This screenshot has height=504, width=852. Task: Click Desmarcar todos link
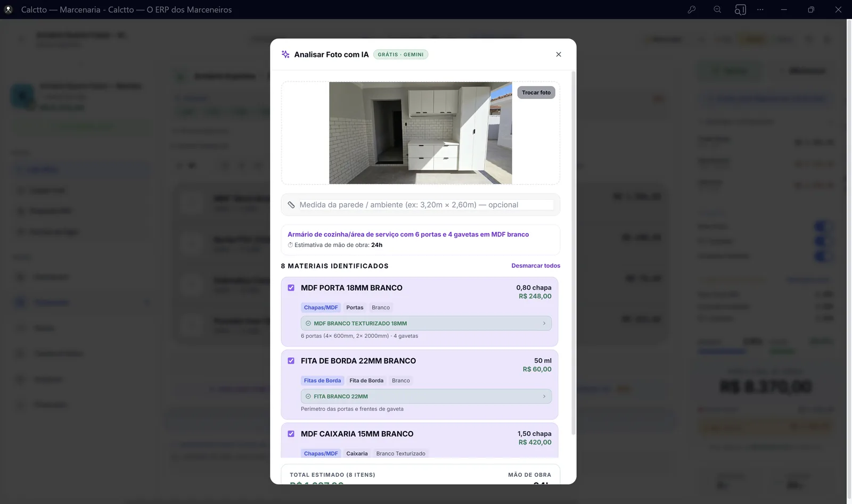(536, 266)
